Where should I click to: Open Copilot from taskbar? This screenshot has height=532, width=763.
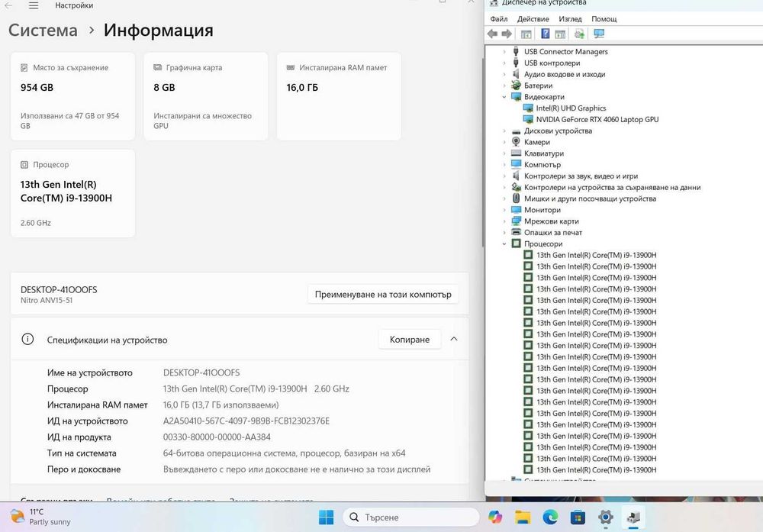tap(495, 517)
